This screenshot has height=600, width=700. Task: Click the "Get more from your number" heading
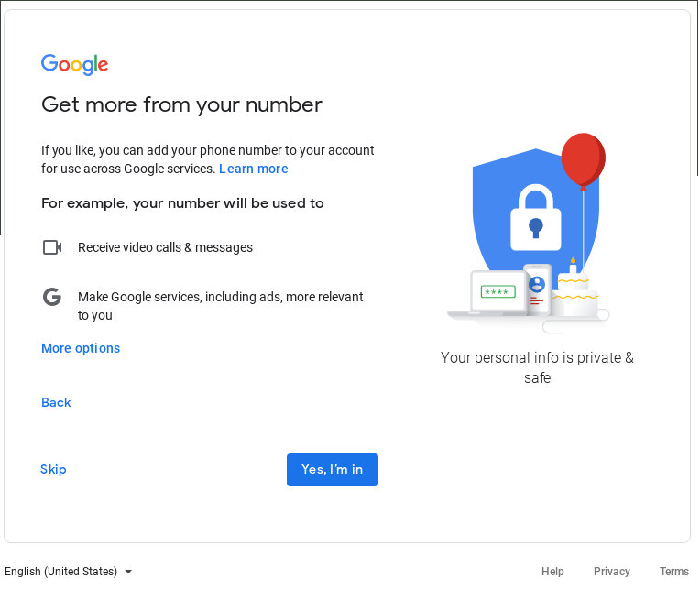(181, 104)
